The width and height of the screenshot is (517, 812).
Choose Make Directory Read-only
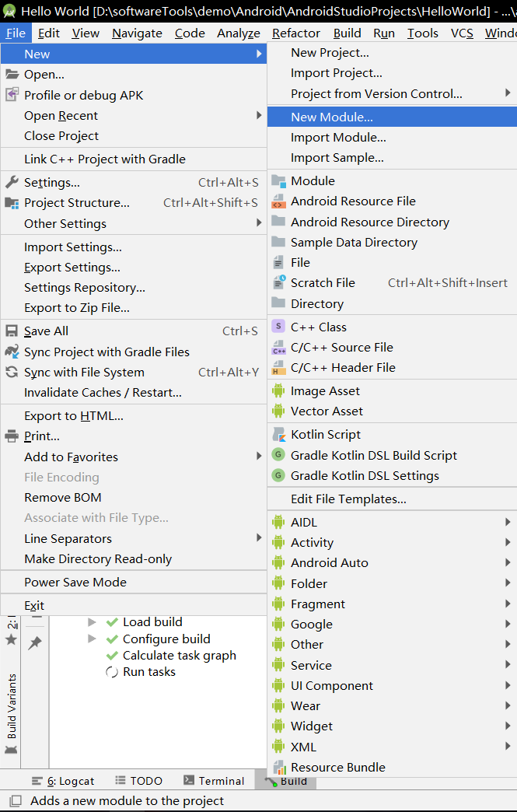pos(134,558)
